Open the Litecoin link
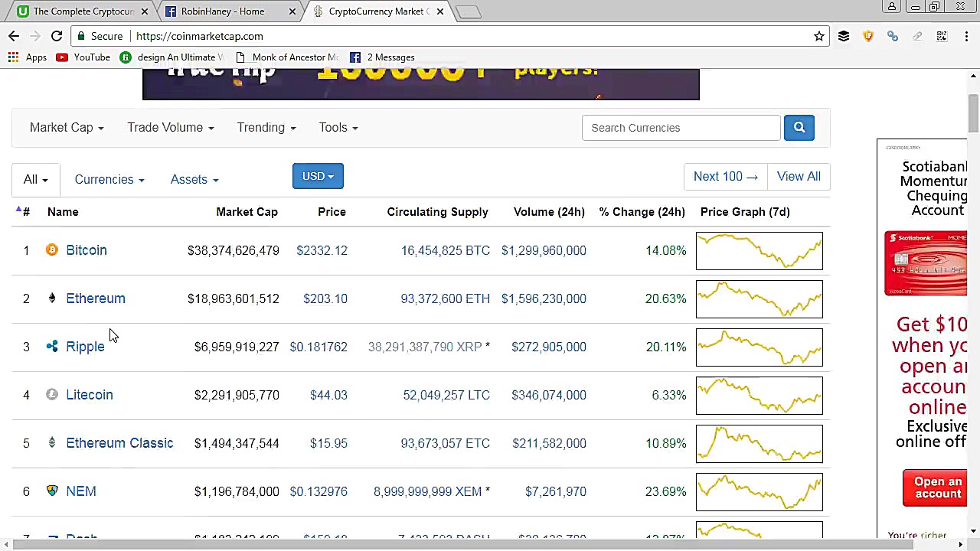The height and width of the screenshot is (551, 980). (90, 395)
